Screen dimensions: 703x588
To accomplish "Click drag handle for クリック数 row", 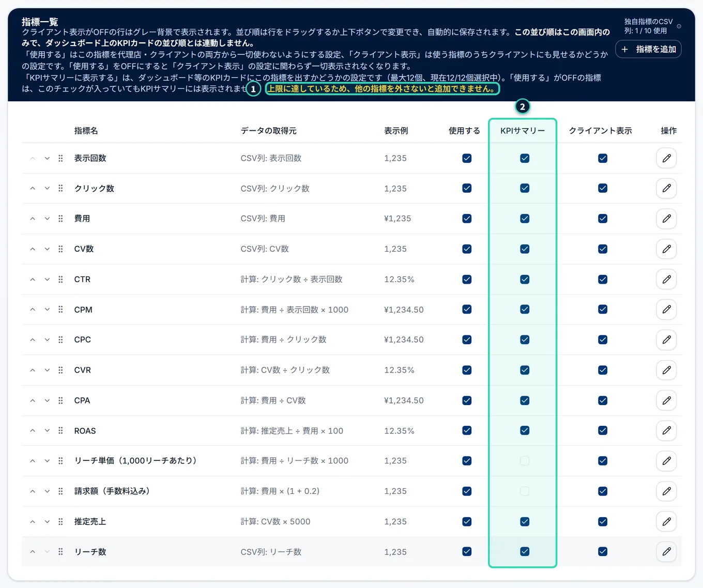I will click(60, 188).
